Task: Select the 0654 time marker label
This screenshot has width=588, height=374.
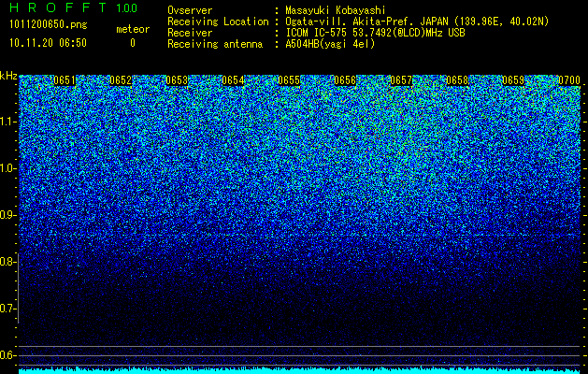Action: pyautogui.click(x=234, y=80)
